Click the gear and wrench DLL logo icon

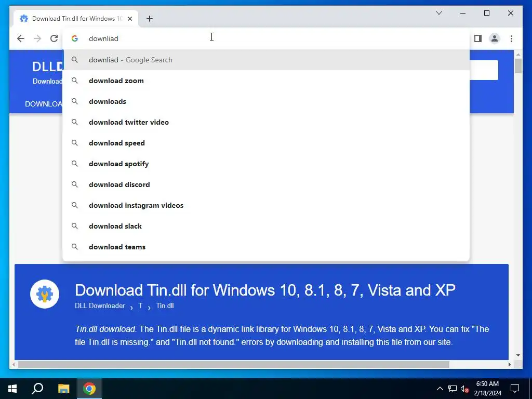click(x=45, y=294)
